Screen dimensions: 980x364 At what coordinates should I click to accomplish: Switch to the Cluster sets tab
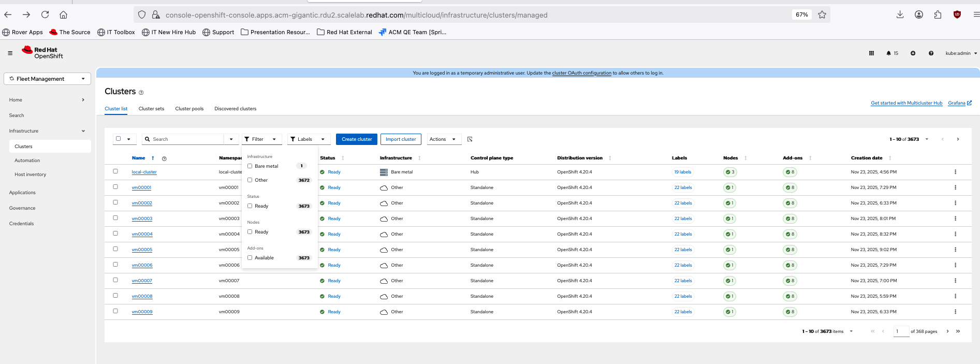[x=151, y=109]
